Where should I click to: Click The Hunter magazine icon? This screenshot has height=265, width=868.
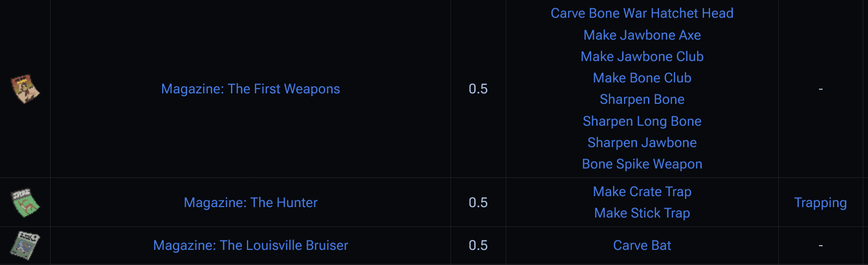26,202
